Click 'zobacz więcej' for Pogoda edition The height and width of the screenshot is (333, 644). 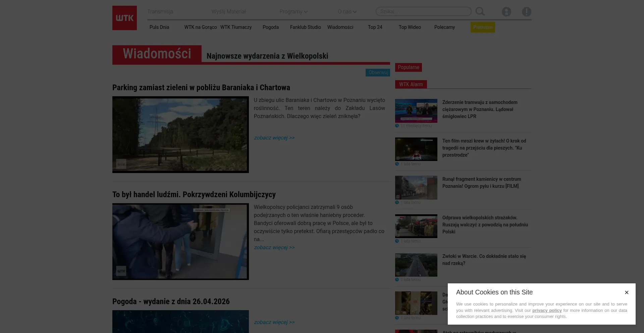[x=274, y=322]
